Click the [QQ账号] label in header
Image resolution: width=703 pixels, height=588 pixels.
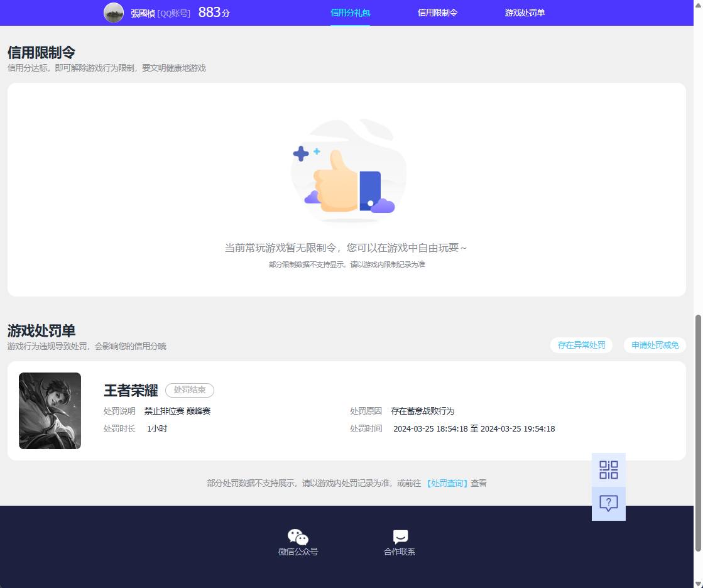(x=173, y=13)
